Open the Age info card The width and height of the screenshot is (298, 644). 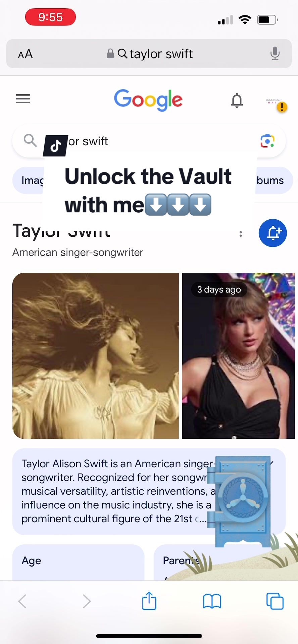79,562
